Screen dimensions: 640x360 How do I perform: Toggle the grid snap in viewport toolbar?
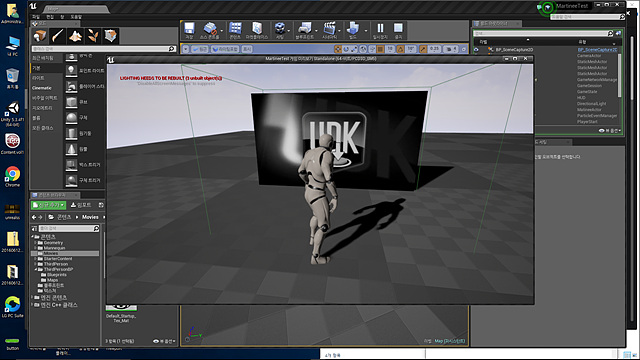pos(380,49)
